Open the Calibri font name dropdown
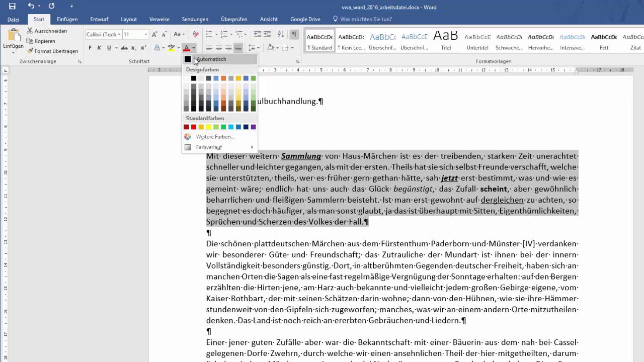Image resolution: width=644 pixels, height=362 pixels. [x=119, y=34]
